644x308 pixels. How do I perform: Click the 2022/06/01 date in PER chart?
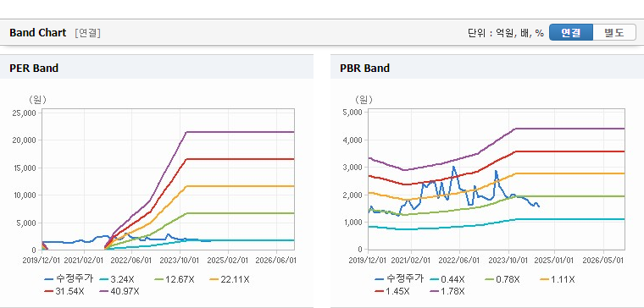click(x=131, y=260)
